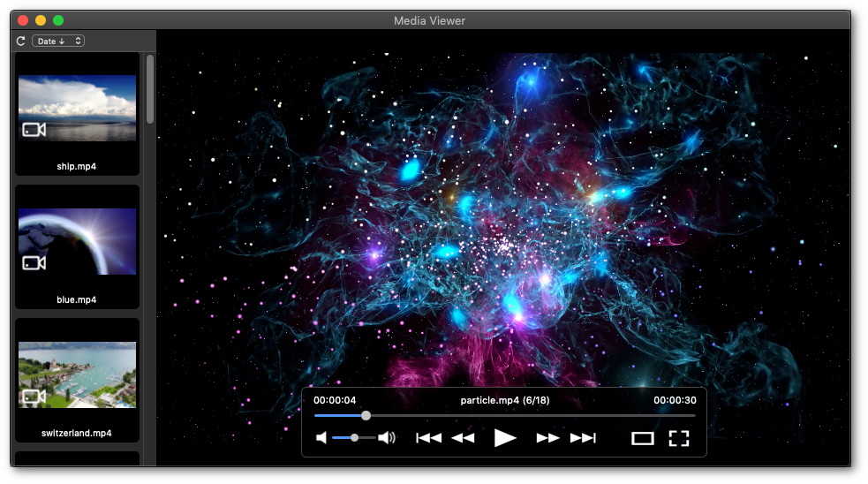Open the Date sort dropdown
Screen dimensions: 868x484
pyautogui.click(x=58, y=41)
